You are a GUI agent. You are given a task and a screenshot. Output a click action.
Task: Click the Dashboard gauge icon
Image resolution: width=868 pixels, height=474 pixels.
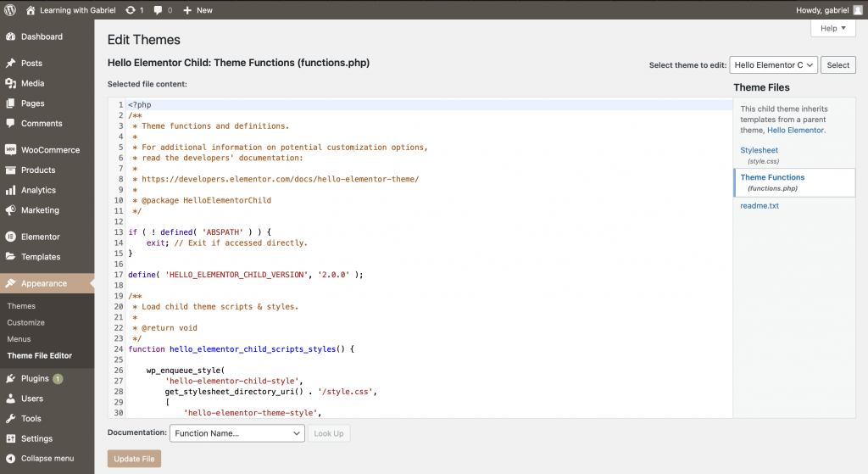(10, 36)
